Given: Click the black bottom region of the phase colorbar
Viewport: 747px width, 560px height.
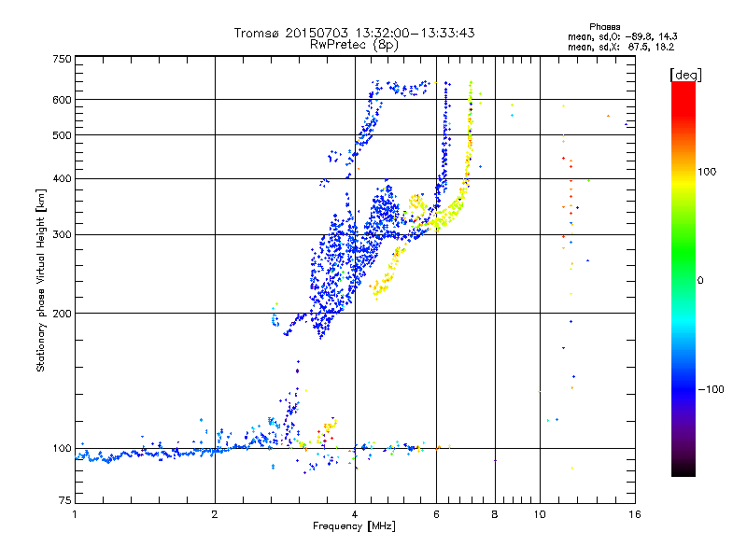Looking at the screenshot, I should pos(684,469).
